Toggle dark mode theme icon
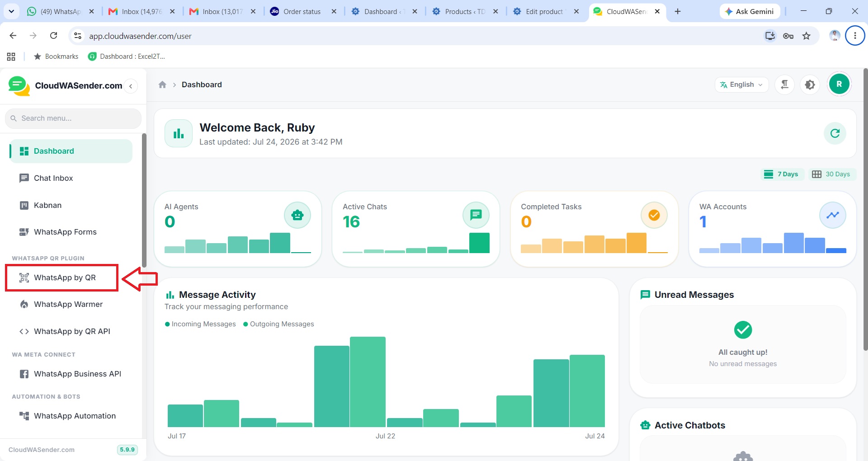 (810, 85)
